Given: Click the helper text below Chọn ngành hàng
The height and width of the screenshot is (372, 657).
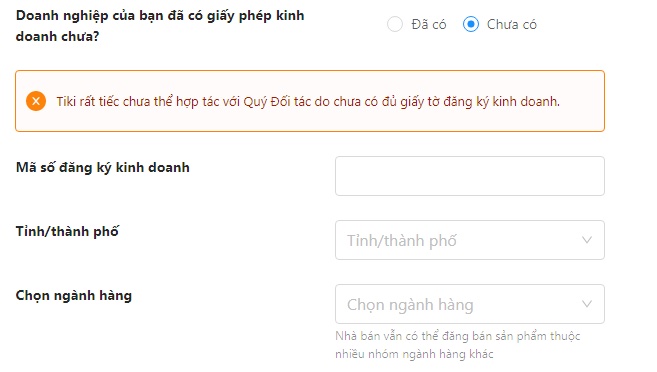Looking at the screenshot, I should click(458, 345).
